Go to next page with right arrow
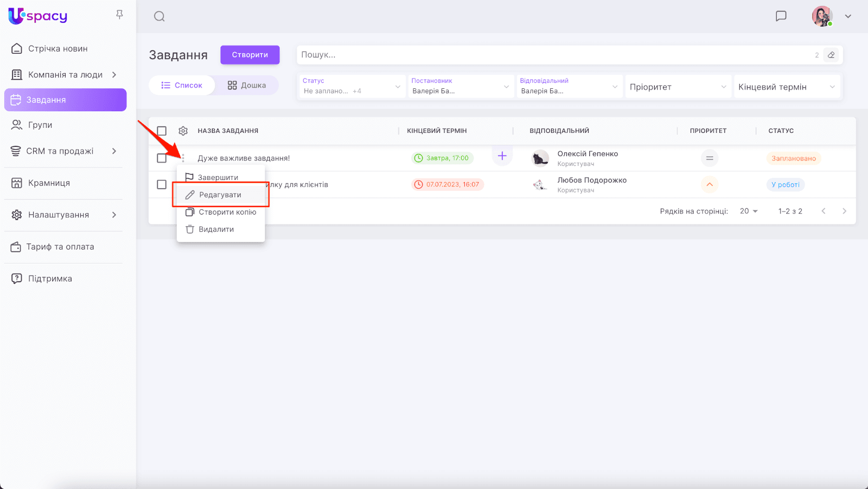This screenshot has height=489, width=868. (x=844, y=211)
